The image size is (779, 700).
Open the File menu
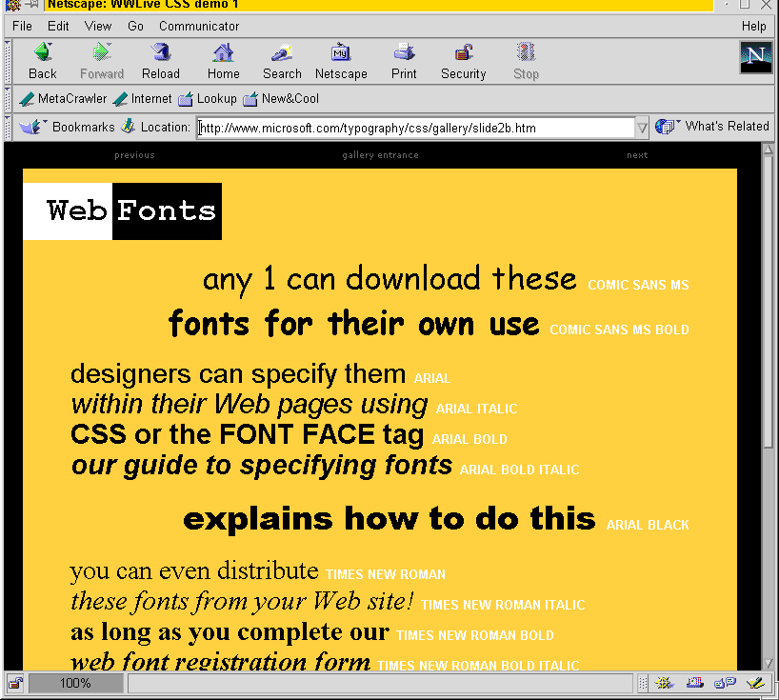(x=22, y=26)
